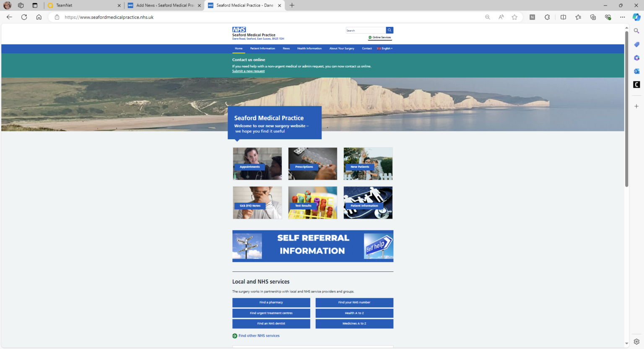
Task: Start Read aloud using the A icon
Action: (501, 17)
